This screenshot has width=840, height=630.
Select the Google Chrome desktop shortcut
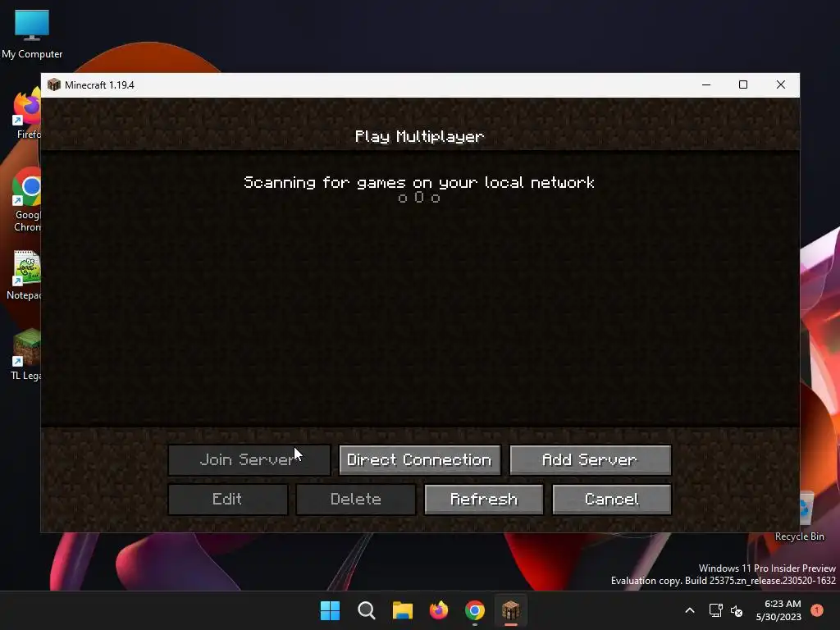click(x=27, y=200)
